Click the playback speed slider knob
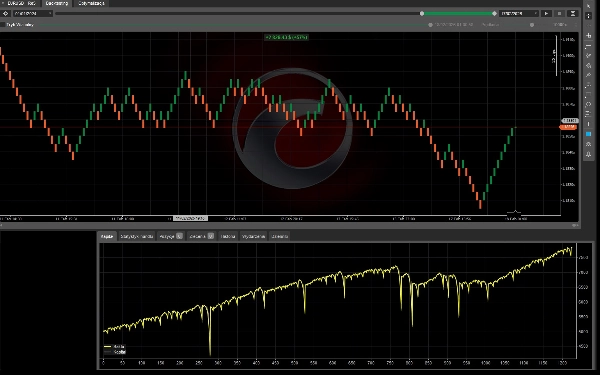The height and width of the screenshot is (375, 600). coord(532,25)
